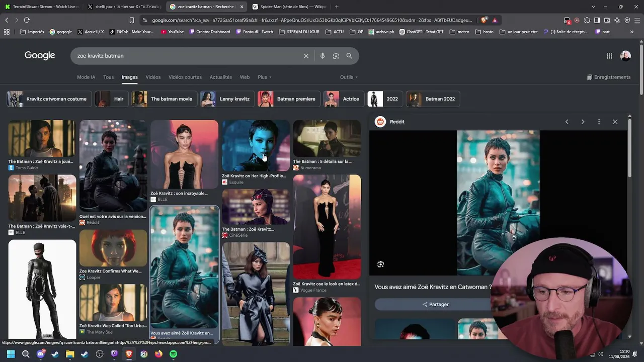The height and width of the screenshot is (362, 644).
Task: Open the white-background Catwoman costume thumbnail
Action: pyautogui.click(x=42, y=289)
